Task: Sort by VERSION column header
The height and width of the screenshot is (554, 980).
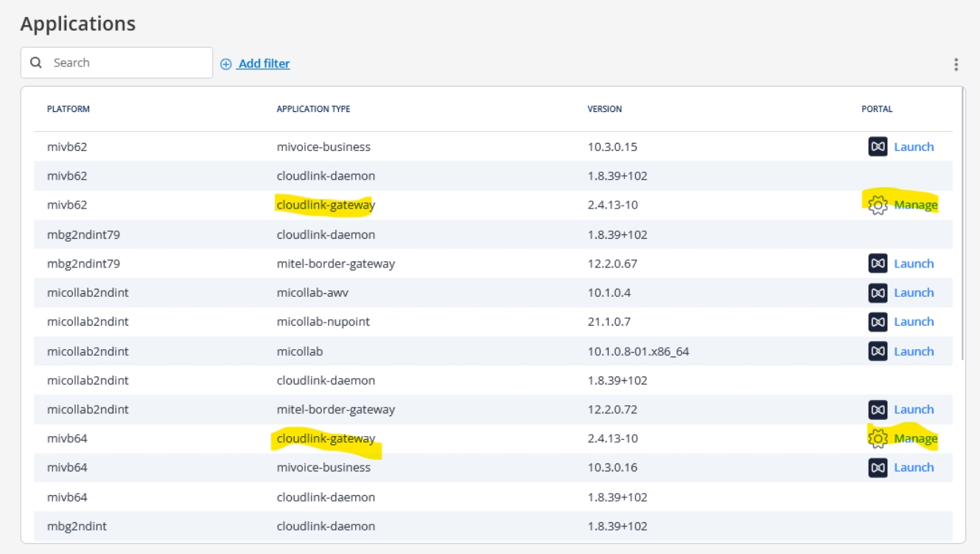Action: click(604, 109)
